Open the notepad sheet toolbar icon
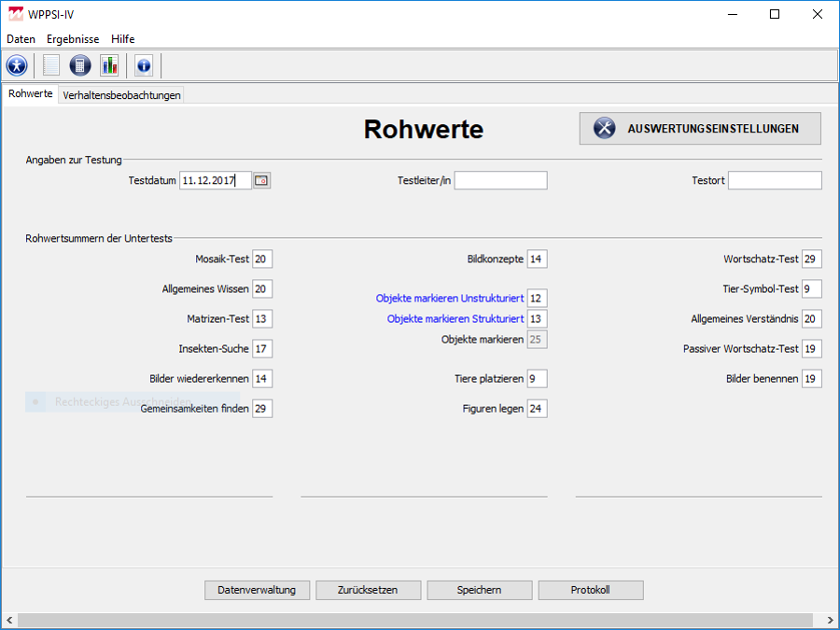The image size is (840, 630). pos(51,65)
